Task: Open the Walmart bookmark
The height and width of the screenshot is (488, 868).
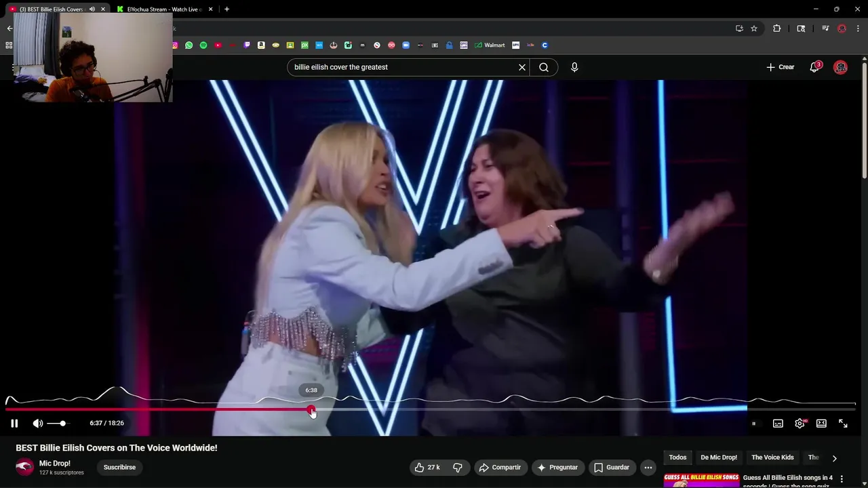Action: coord(490,45)
